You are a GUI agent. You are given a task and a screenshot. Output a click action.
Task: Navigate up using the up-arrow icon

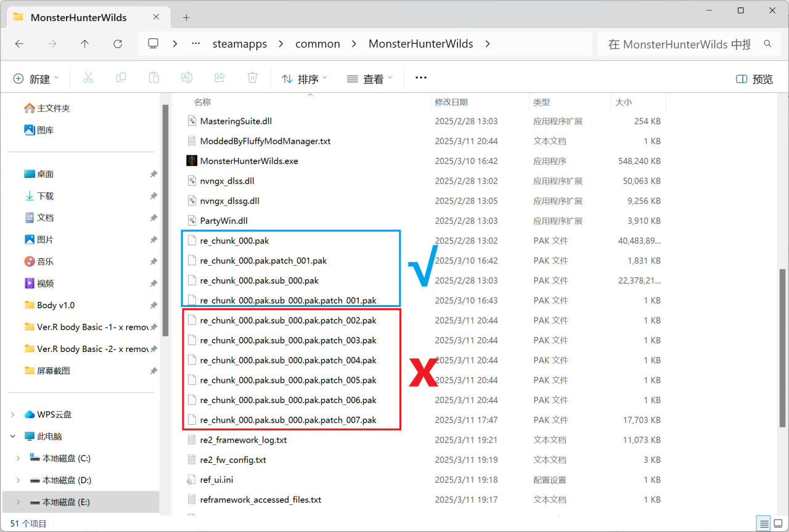pos(85,44)
